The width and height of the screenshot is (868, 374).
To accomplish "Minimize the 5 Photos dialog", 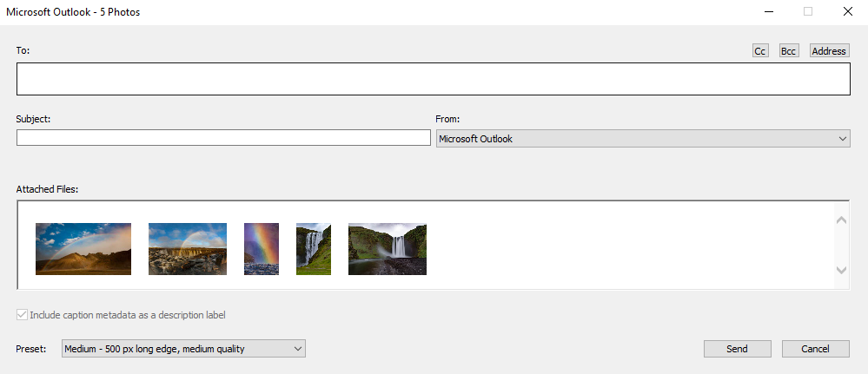I will pyautogui.click(x=769, y=11).
